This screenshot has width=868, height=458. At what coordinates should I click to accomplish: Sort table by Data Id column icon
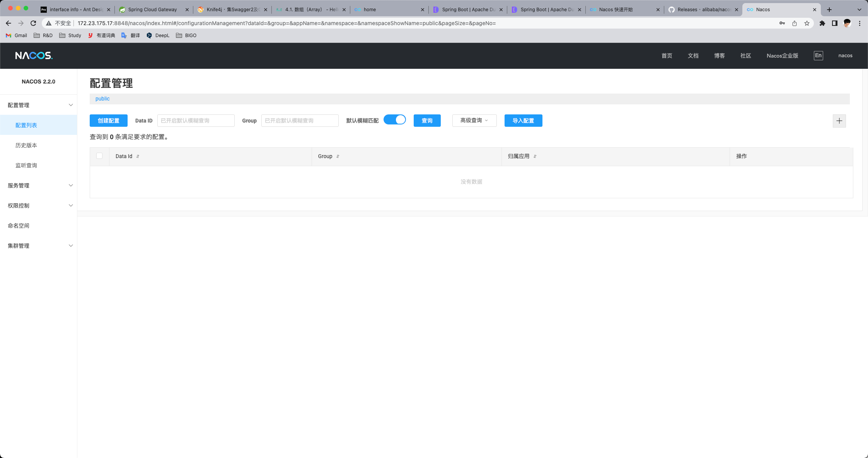tap(138, 157)
